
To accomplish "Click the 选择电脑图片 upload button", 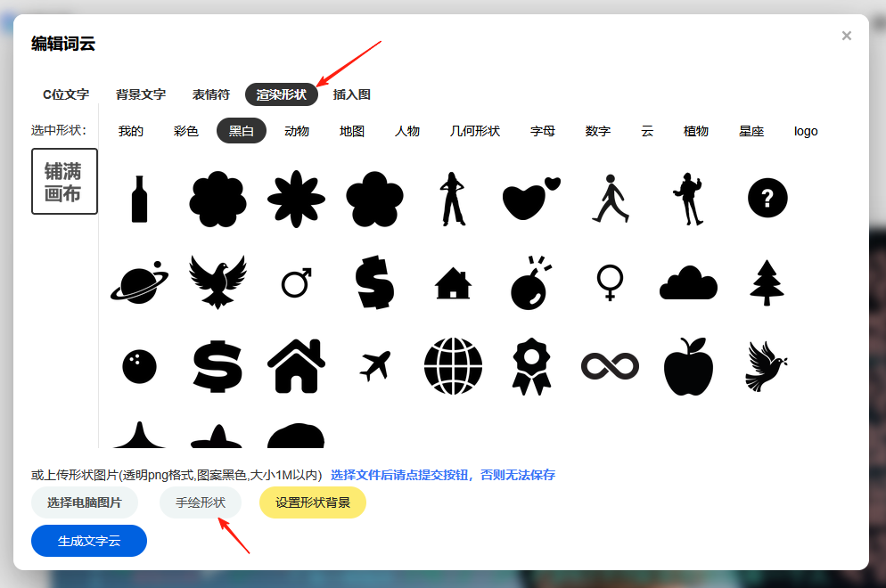I will pos(84,502).
